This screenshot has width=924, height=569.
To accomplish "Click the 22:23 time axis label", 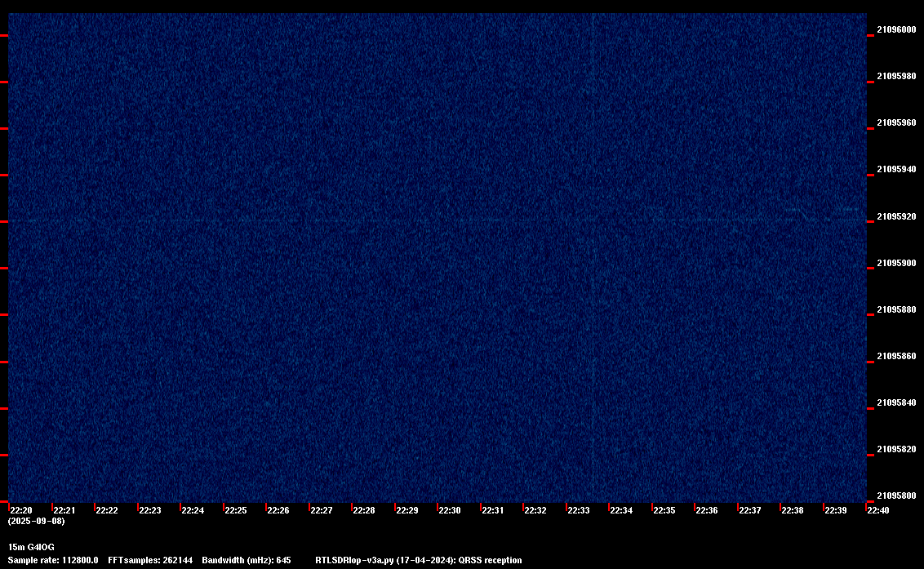I will point(149,510).
